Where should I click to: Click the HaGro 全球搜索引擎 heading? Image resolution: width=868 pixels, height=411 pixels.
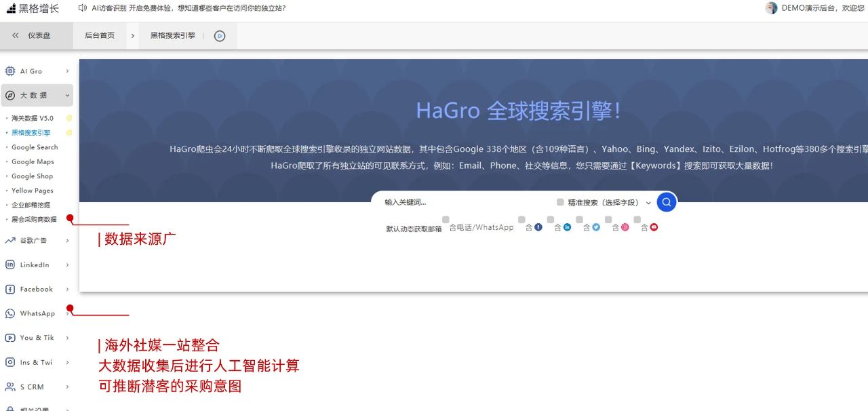click(x=519, y=111)
